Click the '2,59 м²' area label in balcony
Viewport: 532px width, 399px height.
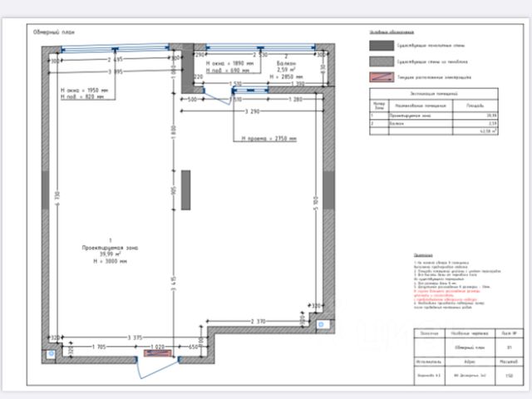pos(286,70)
